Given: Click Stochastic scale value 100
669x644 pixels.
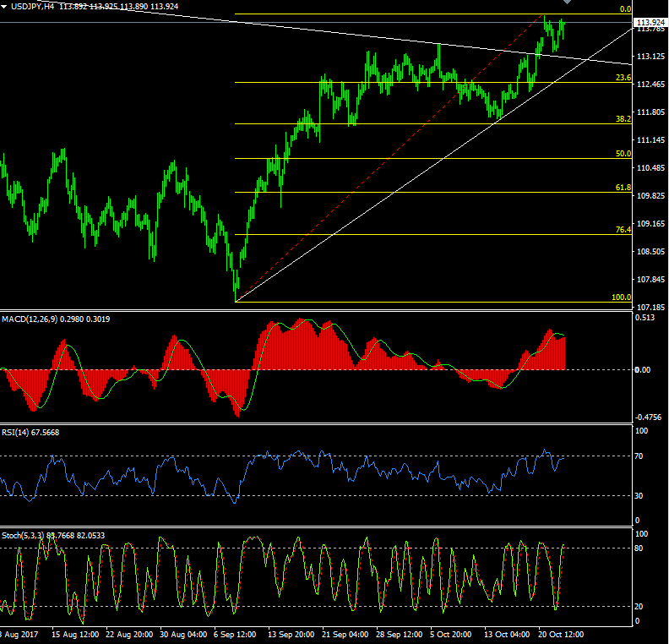Looking at the screenshot, I should (x=642, y=533).
